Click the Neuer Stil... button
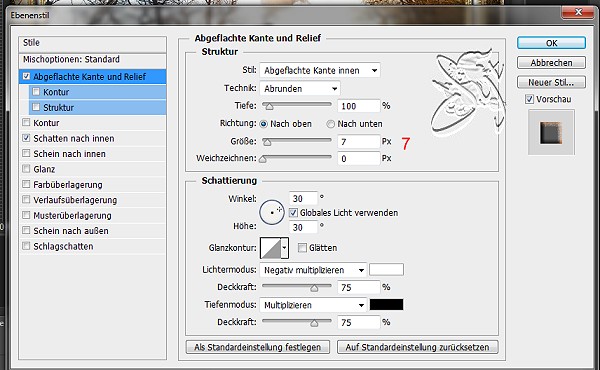Viewport: 600px width, 370px height. click(551, 82)
